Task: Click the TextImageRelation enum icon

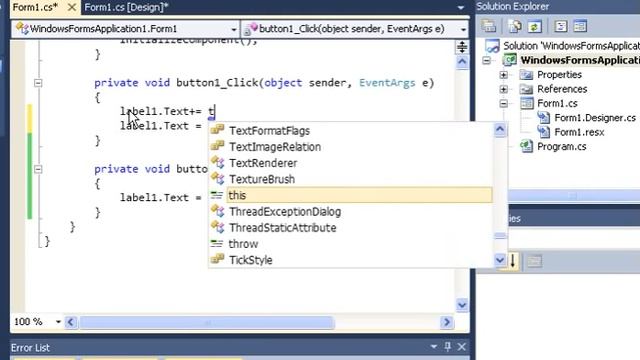Action: coord(217,146)
